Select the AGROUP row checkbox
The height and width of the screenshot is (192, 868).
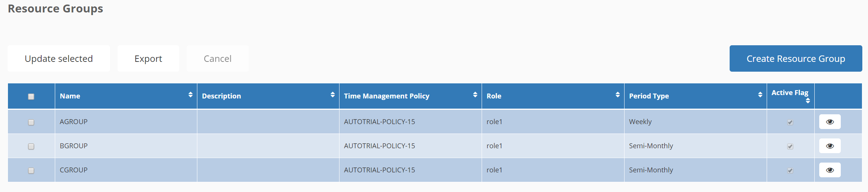pos(31,122)
